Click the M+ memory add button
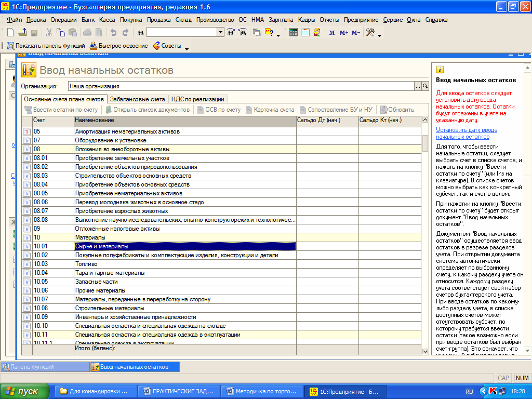The width and height of the screenshot is (532, 399). click(x=344, y=33)
